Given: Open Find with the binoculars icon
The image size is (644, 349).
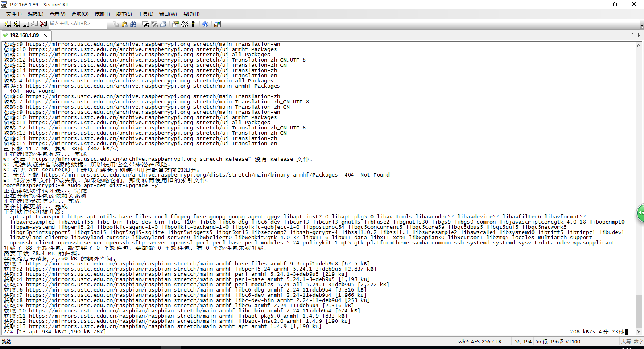Looking at the screenshot, I should pyautogui.click(x=134, y=24).
